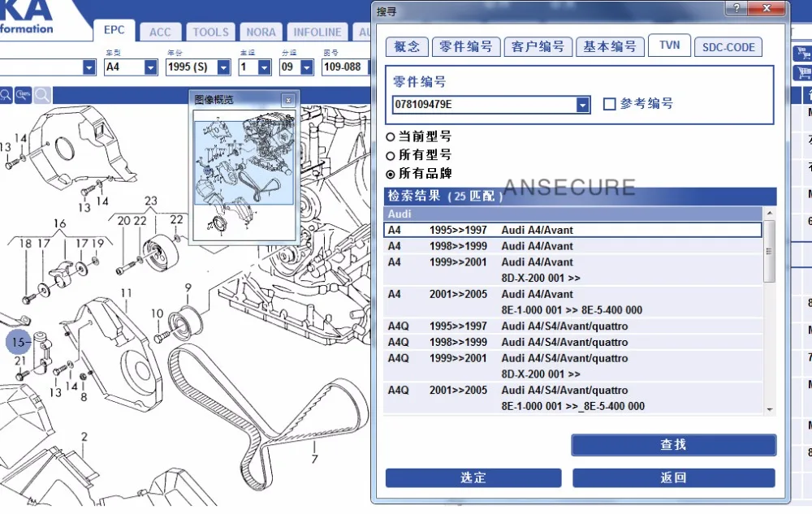Open the 零件编号 search tab

[x=466, y=46]
